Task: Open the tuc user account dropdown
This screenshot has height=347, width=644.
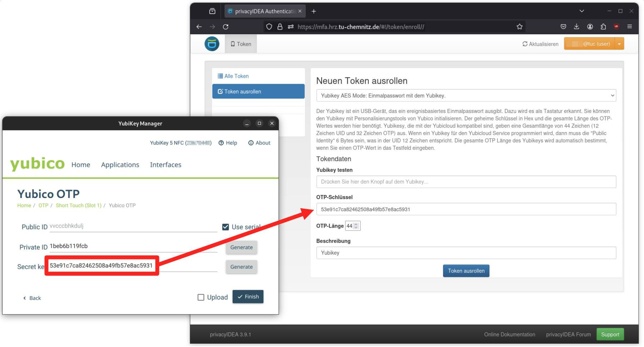Action: pos(619,43)
